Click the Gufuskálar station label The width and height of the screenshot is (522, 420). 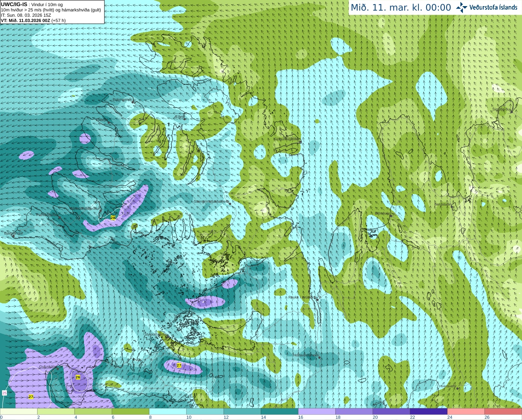coord(48,367)
